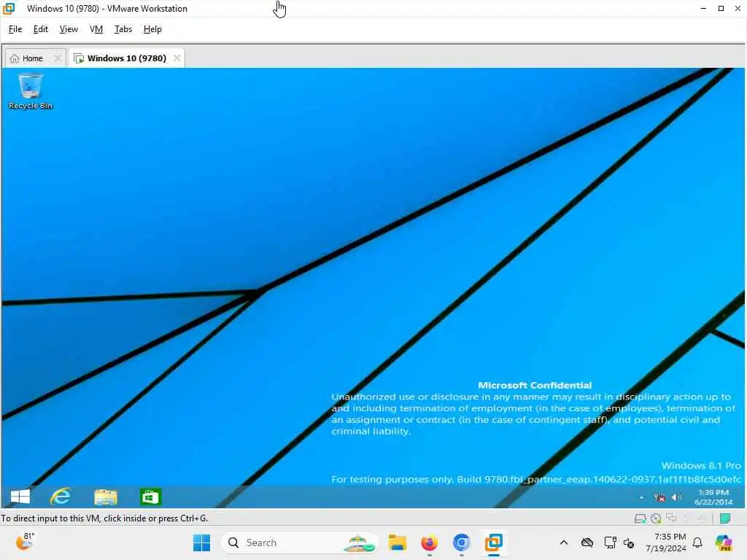Click the beach search highlight icon

tap(360, 542)
